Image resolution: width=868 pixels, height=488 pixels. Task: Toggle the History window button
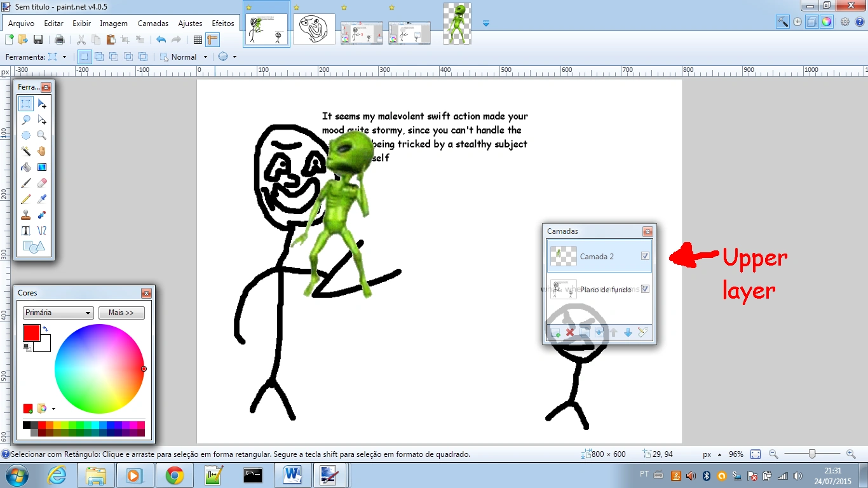[x=797, y=22]
